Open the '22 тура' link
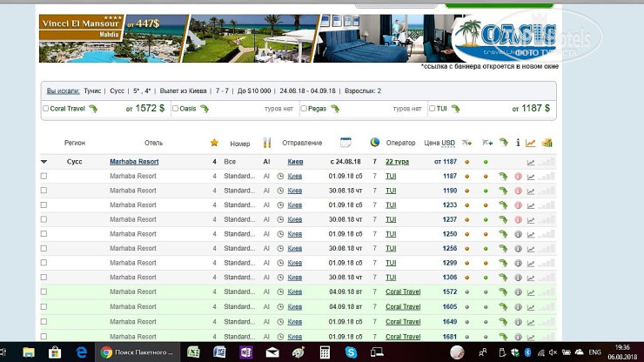The height and width of the screenshot is (362, 644). point(397,162)
